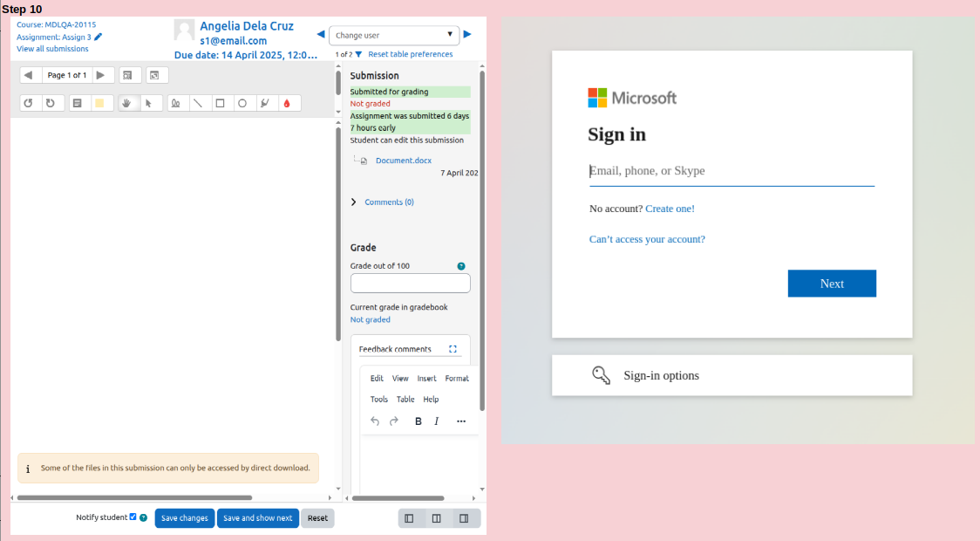Screen dimensions: 980x541
Task: Go to previous page in PDF annotator
Action: 29,75
